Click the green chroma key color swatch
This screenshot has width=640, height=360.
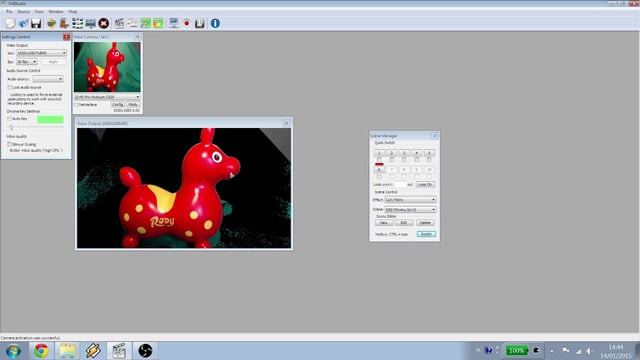pos(50,119)
